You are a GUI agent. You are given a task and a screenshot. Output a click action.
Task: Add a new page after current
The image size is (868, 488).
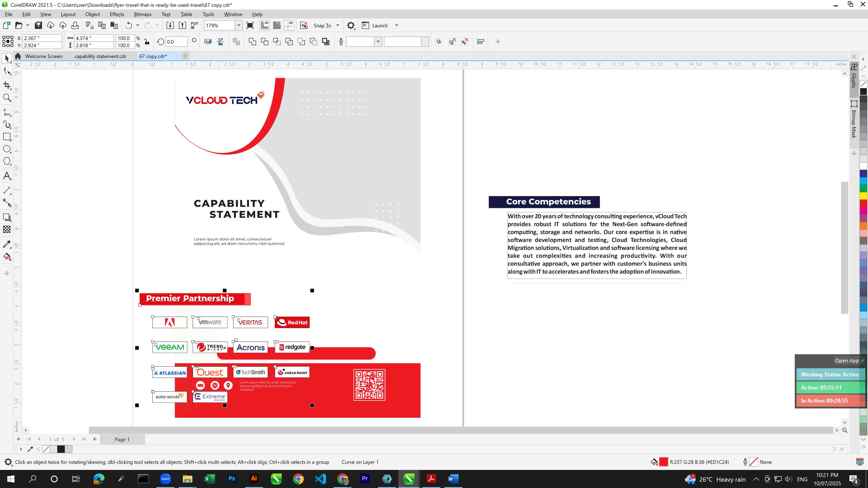click(x=95, y=439)
